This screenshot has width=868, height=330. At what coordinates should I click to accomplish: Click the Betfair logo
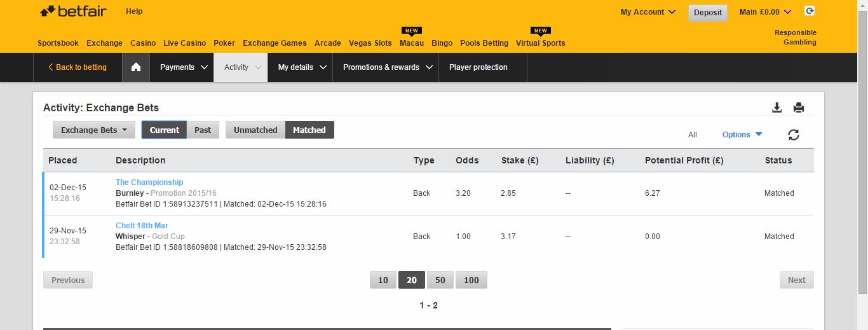73,11
